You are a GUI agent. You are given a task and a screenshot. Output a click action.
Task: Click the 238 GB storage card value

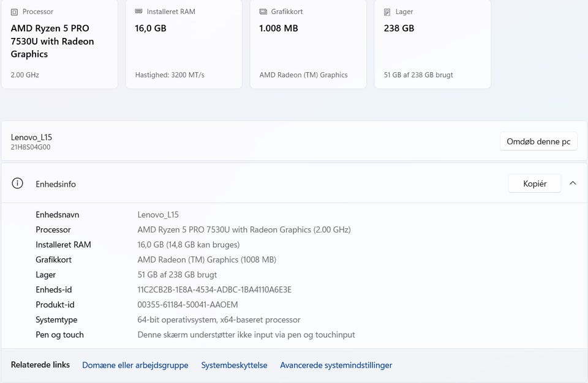pyautogui.click(x=399, y=28)
